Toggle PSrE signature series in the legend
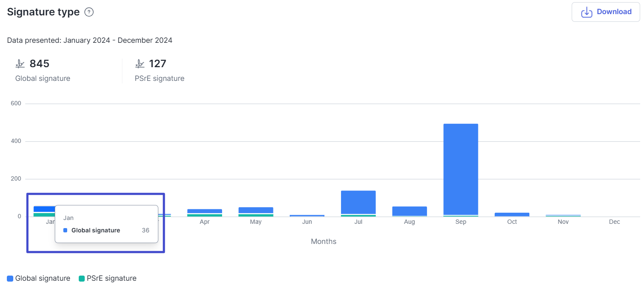The width and height of the screenshot is (644, 291). pos(111,279)
